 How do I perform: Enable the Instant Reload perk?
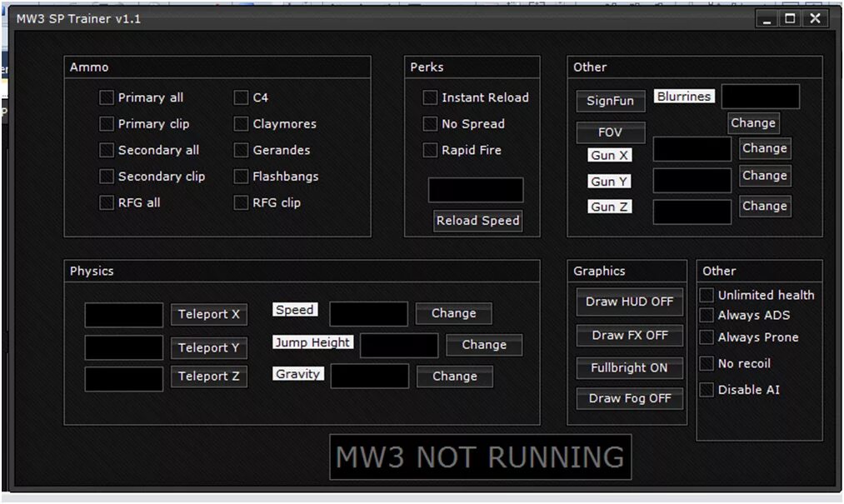click(430, 97)
